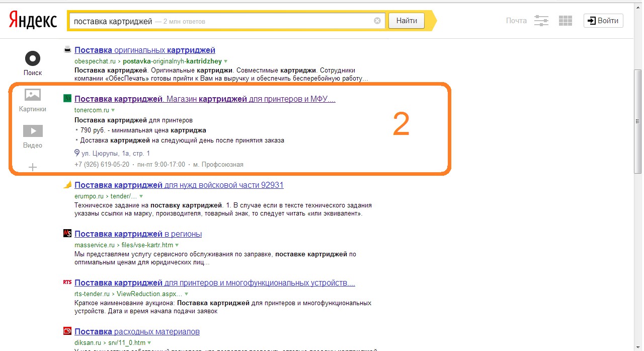Click the vertical scrollbar thumb

(638, 121)
